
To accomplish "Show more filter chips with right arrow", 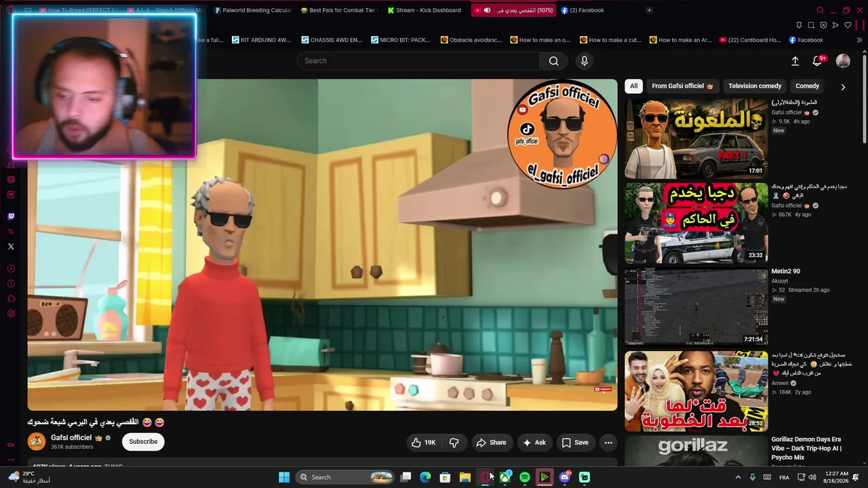I will (843, 87).
